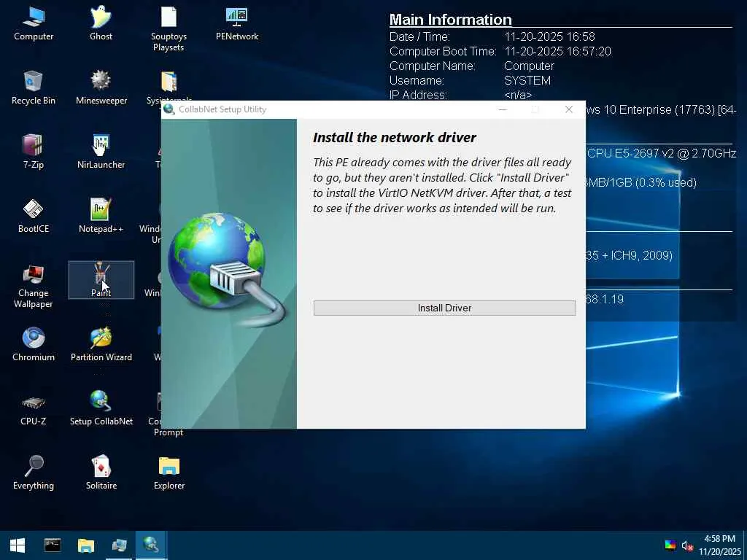Open the muted volume tray icon
The width and height of the screenshot is (747, 560).
pos(687,545)
